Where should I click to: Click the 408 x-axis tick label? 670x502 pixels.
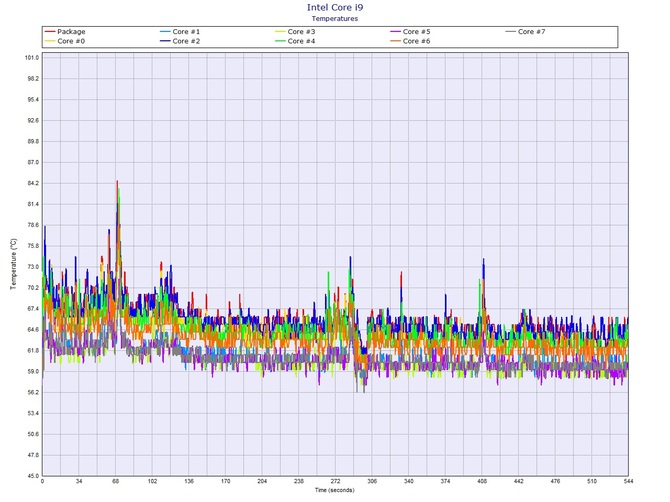[482, 481]
